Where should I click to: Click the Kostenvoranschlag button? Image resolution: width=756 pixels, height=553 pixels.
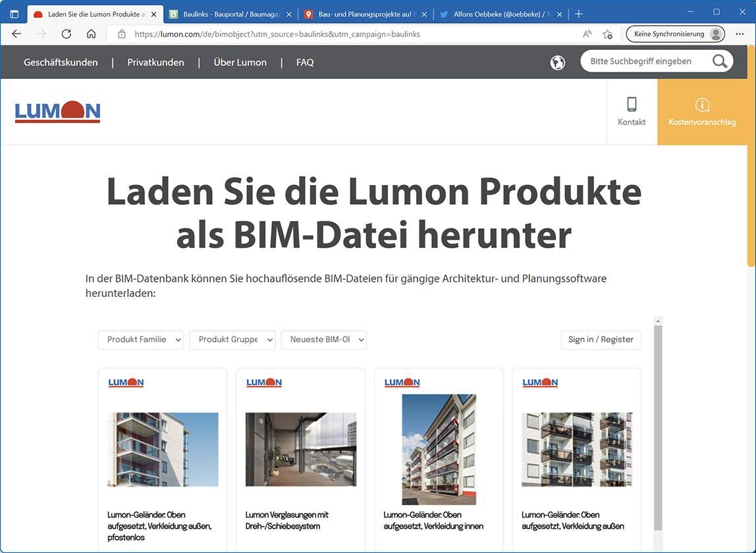coord(702,111)
